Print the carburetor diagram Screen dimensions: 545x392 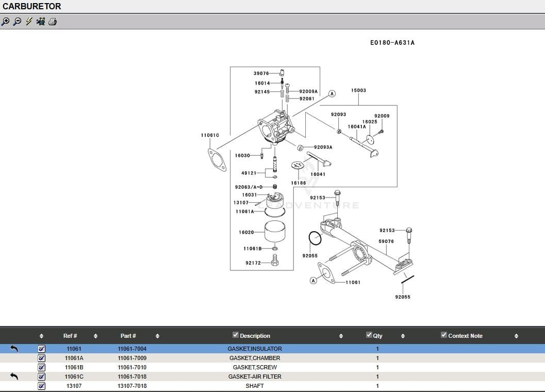(53, 22)
